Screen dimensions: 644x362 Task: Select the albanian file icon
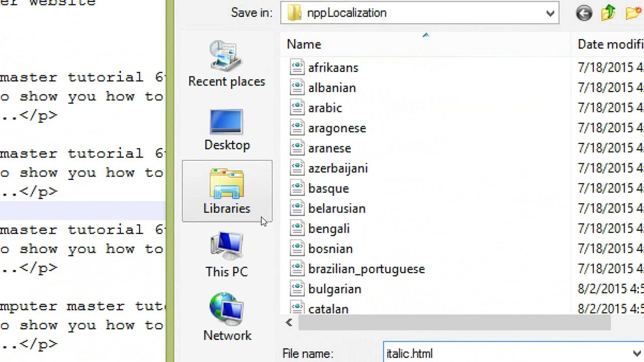point(297,87)
